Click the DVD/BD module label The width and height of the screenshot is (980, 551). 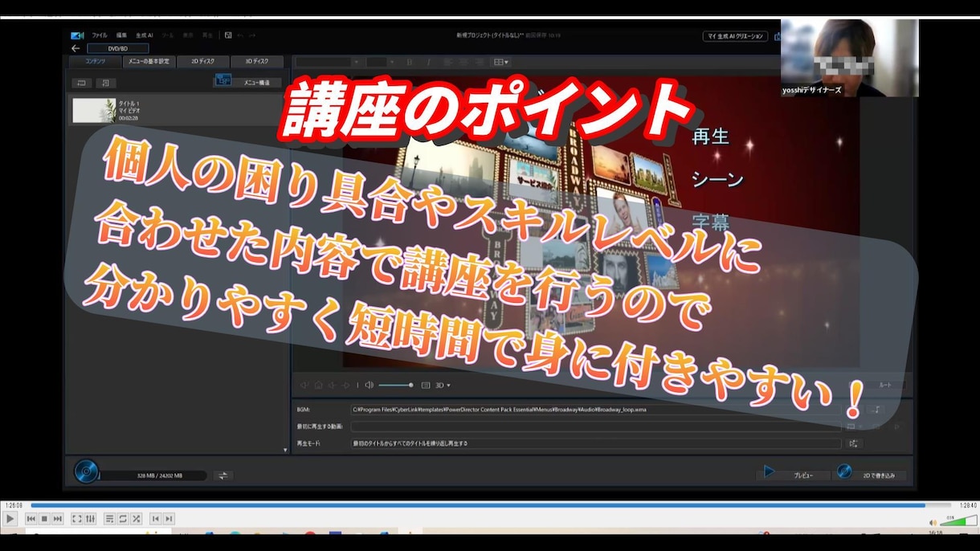(x=117, y=48)
